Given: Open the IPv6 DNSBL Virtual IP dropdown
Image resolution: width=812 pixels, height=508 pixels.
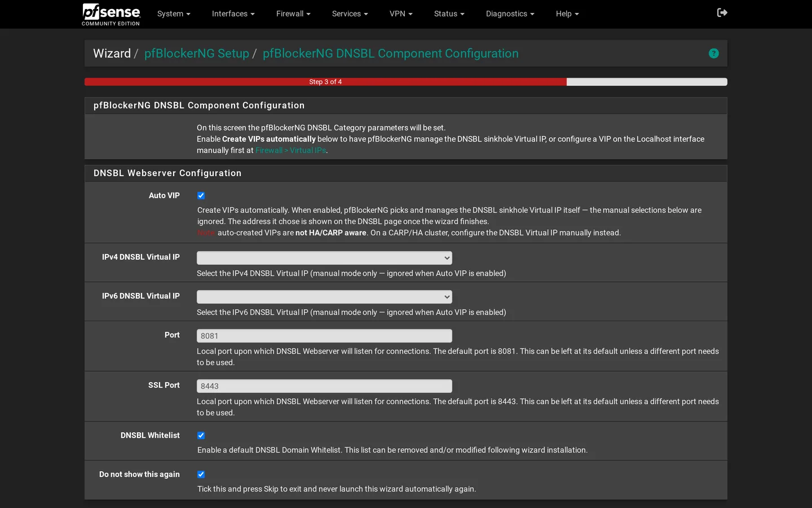Looking at the screenshot, I should pyautogui.click(x=324, y=297).
